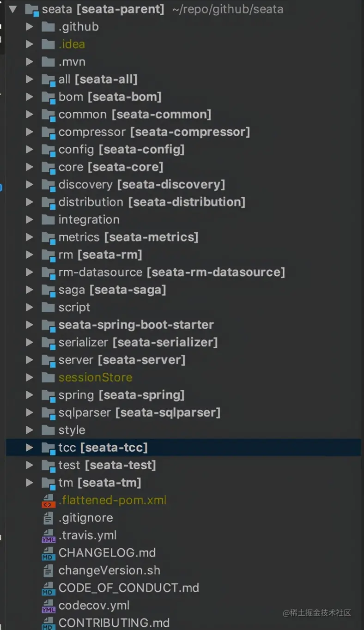
Task: Click the .travis.yml YML file icon
Action: coord(48,535)
